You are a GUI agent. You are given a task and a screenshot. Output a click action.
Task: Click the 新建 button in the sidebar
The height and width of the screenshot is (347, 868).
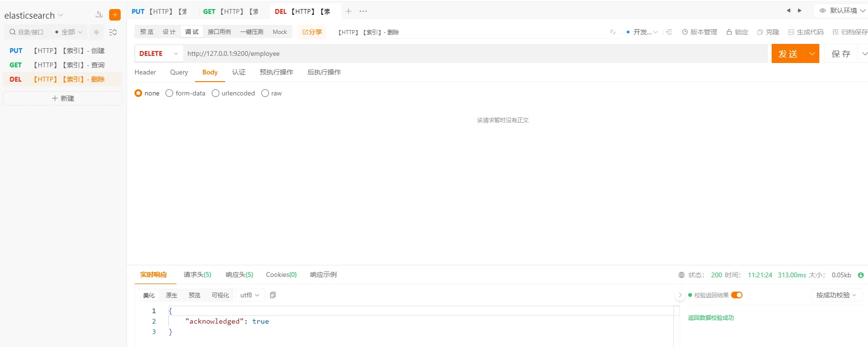62,98
